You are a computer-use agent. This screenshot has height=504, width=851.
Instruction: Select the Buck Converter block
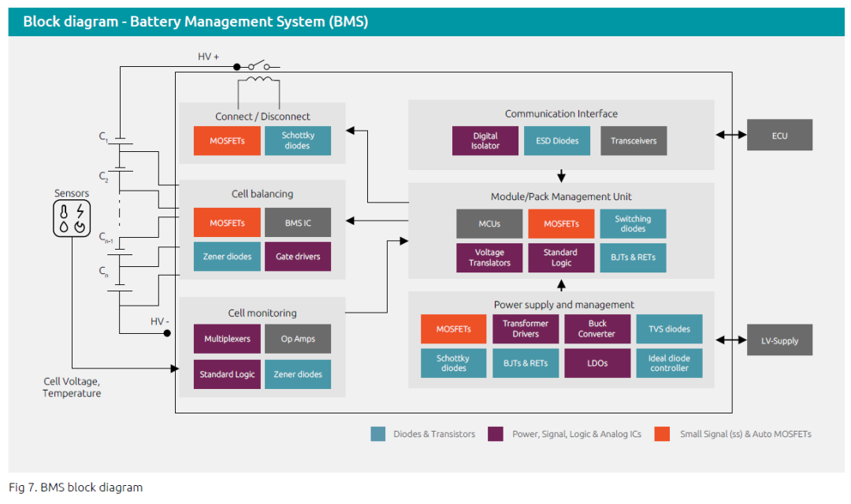[597, 328]
